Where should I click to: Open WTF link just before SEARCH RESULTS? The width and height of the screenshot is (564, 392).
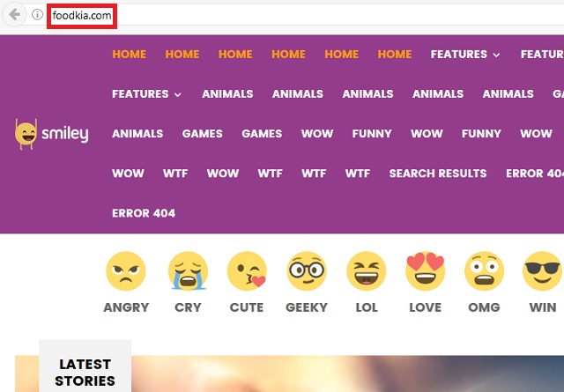(358, 174)
